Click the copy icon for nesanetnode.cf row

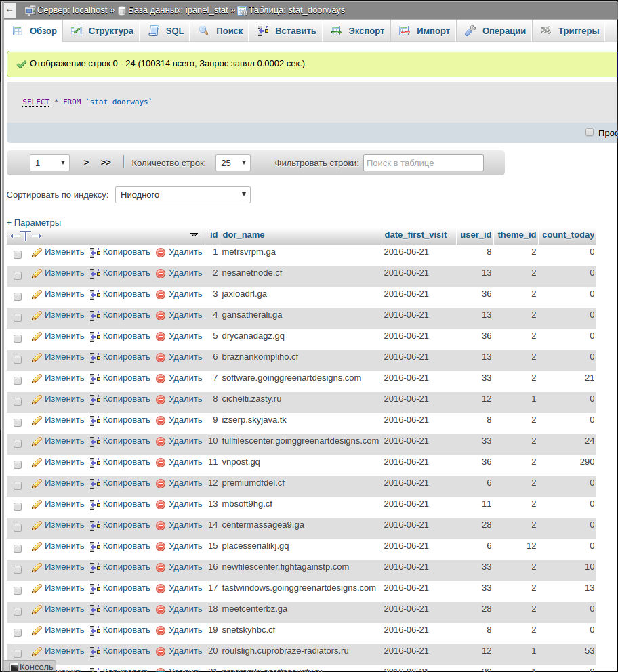point(95,274)
